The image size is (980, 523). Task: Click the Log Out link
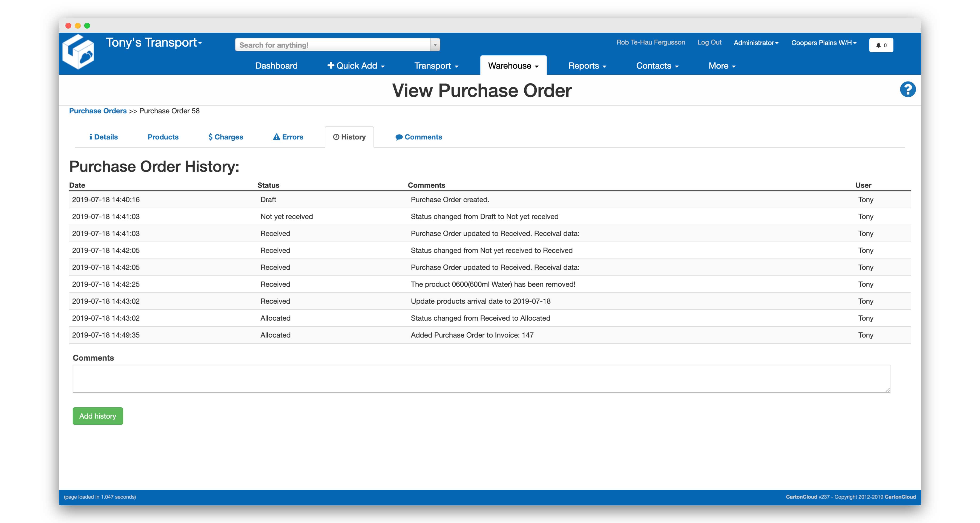(709, 42)
